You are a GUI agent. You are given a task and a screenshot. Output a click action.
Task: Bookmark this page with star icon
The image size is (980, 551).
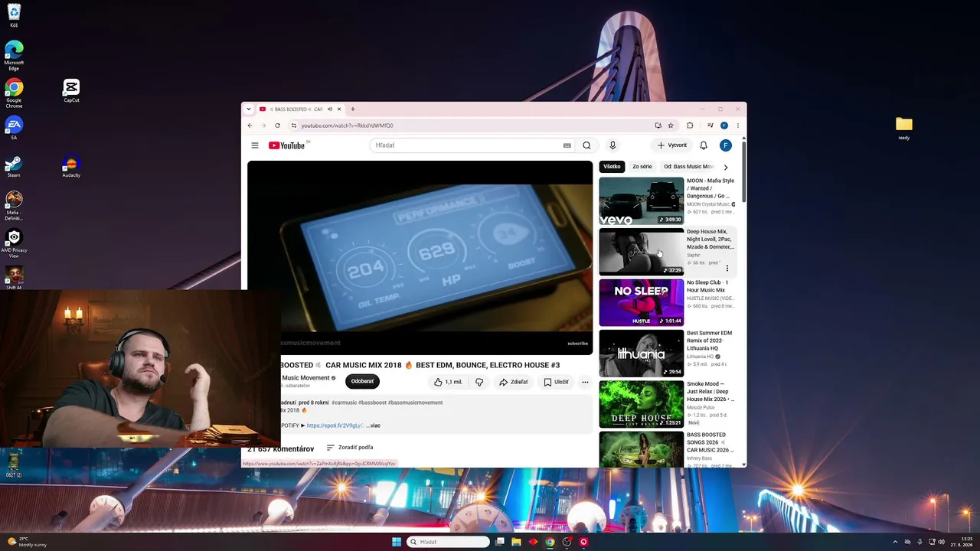click(x=671, y=126)
